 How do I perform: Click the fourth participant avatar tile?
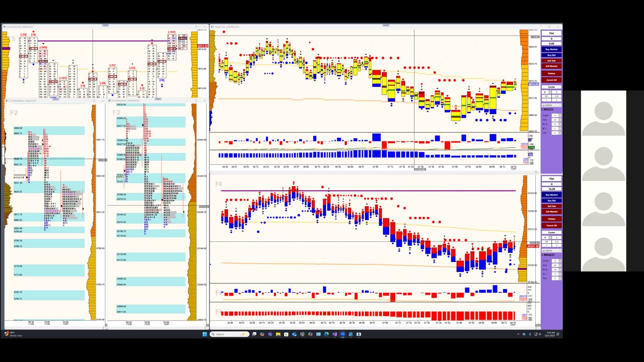(603, 249)
